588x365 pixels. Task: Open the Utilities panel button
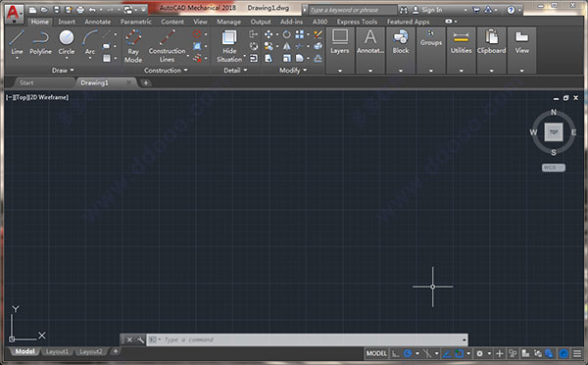pos(461,50)
